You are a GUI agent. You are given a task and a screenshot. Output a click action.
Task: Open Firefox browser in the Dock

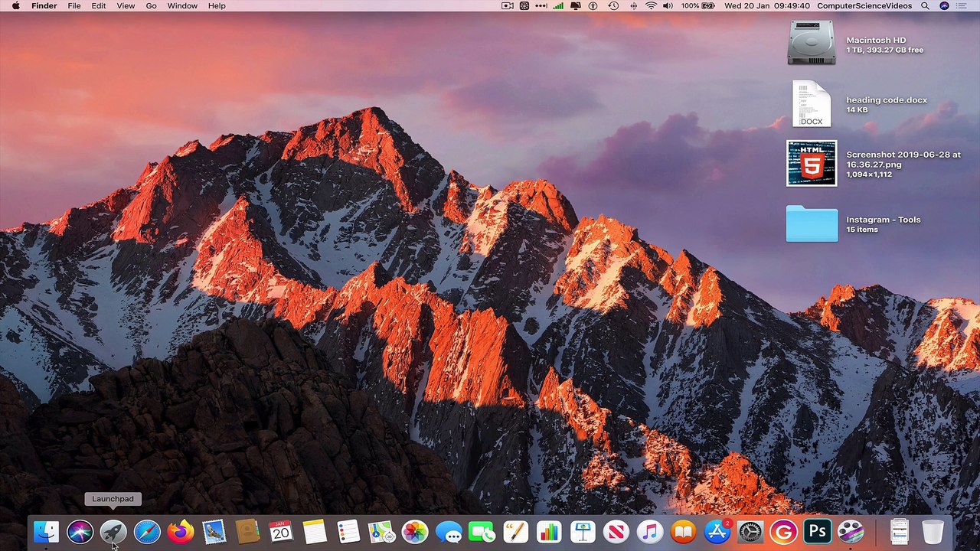point(181,531)
